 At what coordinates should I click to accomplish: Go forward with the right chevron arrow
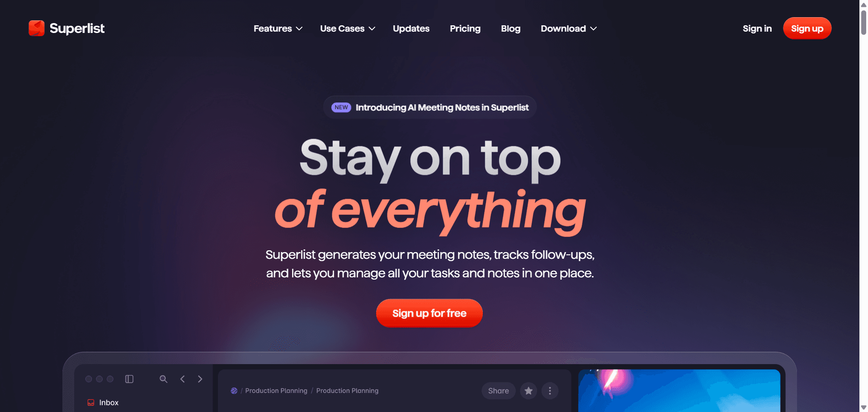click(x=200, y=379)
